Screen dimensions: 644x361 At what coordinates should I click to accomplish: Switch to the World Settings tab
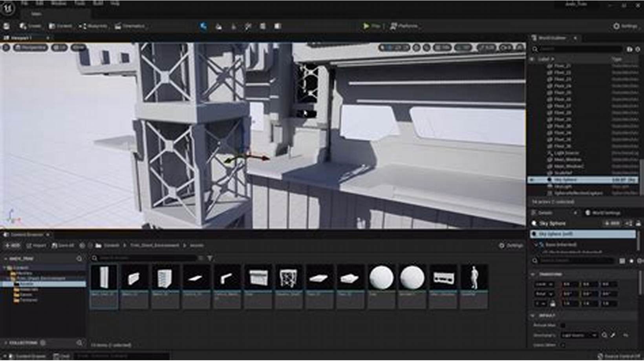click(603, 213)
